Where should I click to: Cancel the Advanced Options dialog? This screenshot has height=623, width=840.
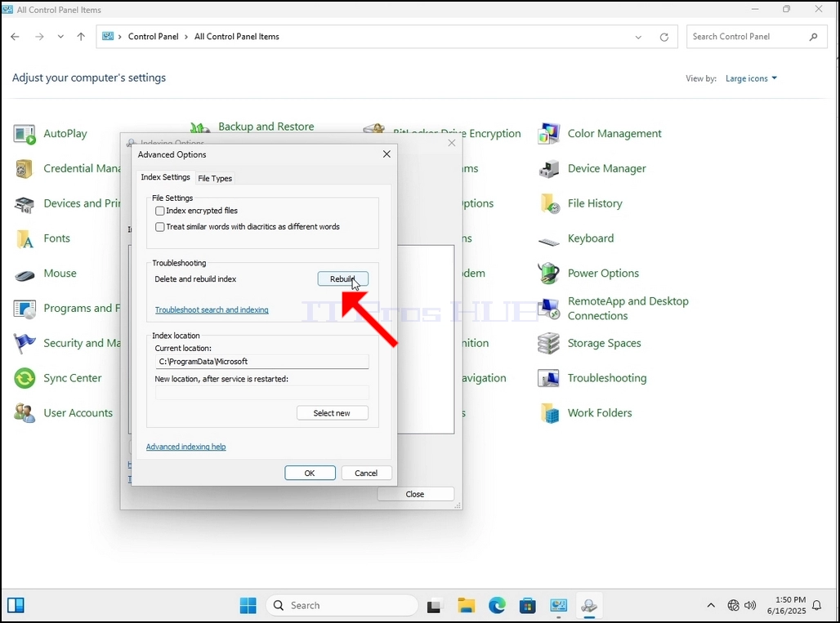366,473
